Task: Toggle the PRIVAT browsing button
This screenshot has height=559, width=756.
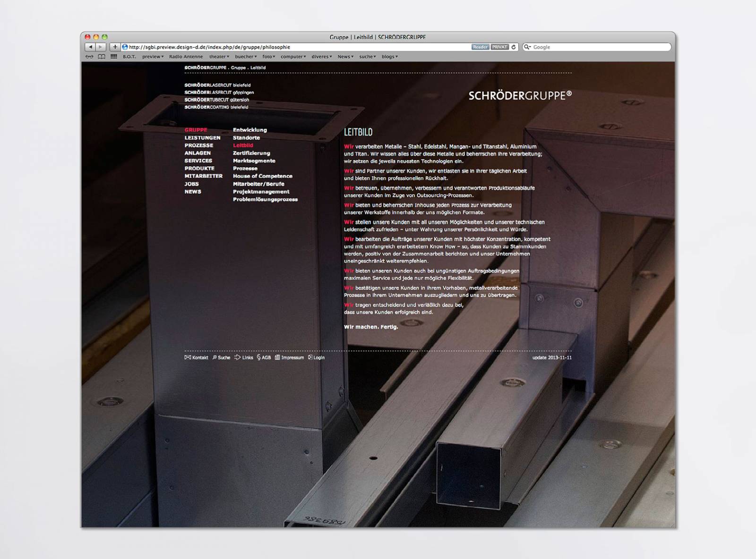Action: pyautogui.click(x=499, y=47)
